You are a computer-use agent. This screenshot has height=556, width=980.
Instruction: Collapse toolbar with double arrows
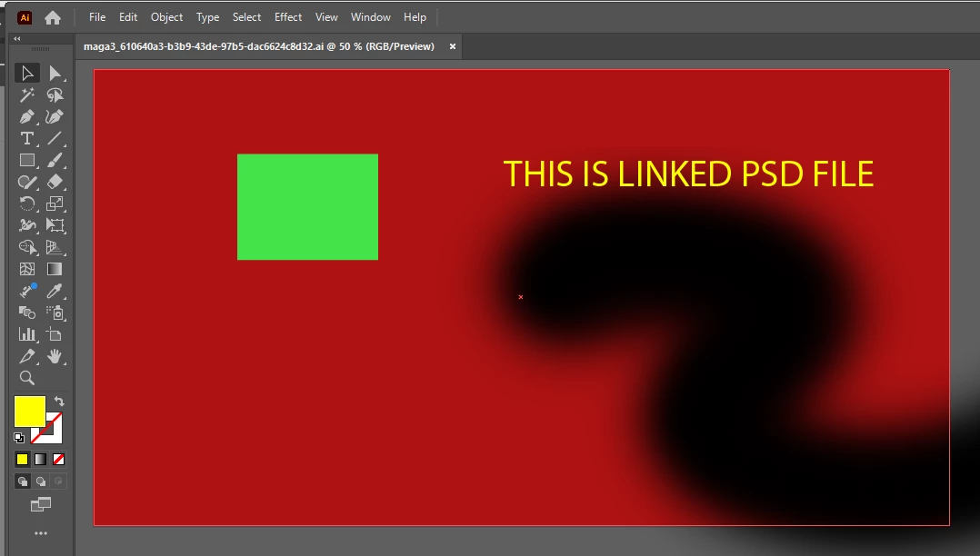17,39
